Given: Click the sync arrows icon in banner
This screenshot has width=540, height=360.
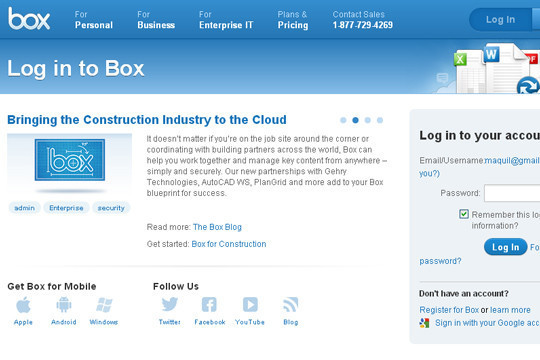Looking at the screenshot, I should click(528, 86).
